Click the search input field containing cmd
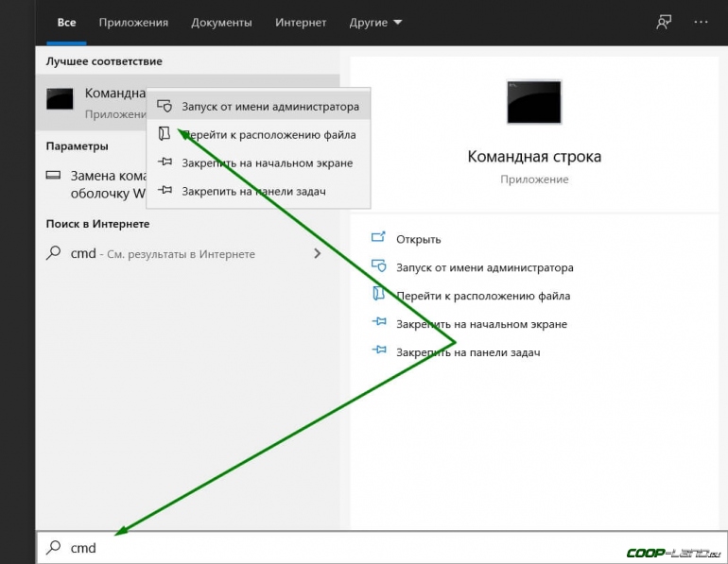The height and width of the screenshot is (564, 728). point(331,547)
